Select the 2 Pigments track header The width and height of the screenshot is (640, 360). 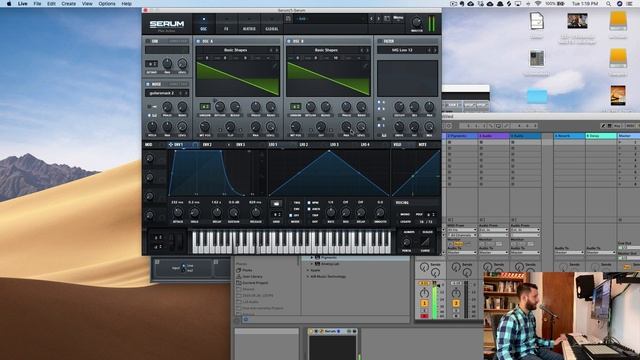462,136
